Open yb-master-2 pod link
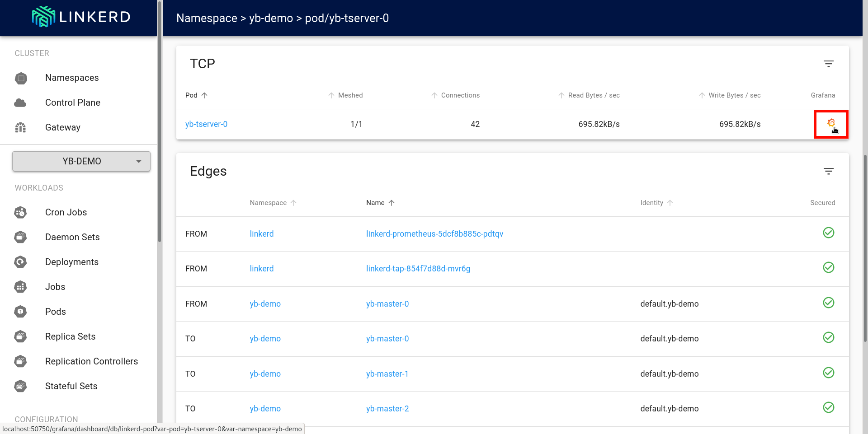 (x=387, y=409)
